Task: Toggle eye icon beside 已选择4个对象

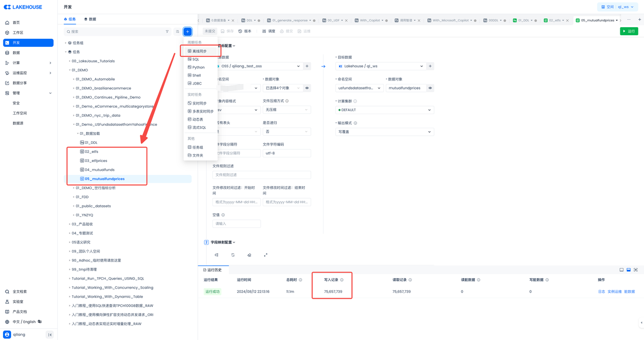Action: [307, 88]
